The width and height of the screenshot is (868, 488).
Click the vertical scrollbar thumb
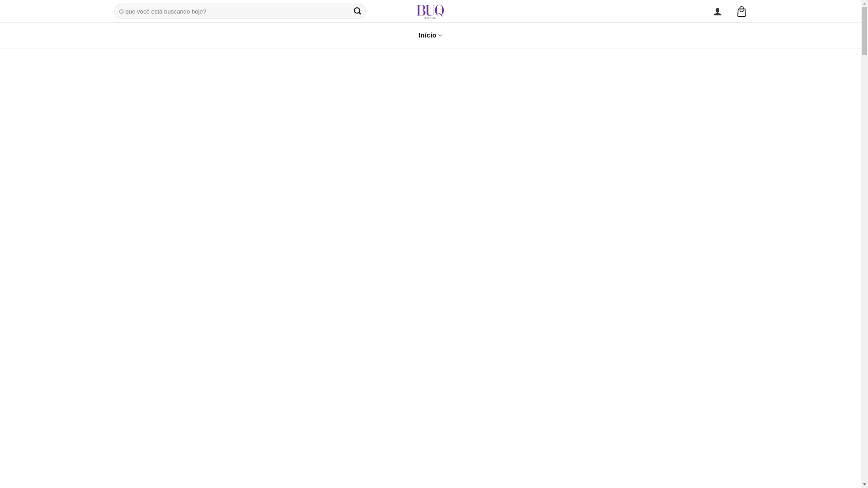coord(864,31)
